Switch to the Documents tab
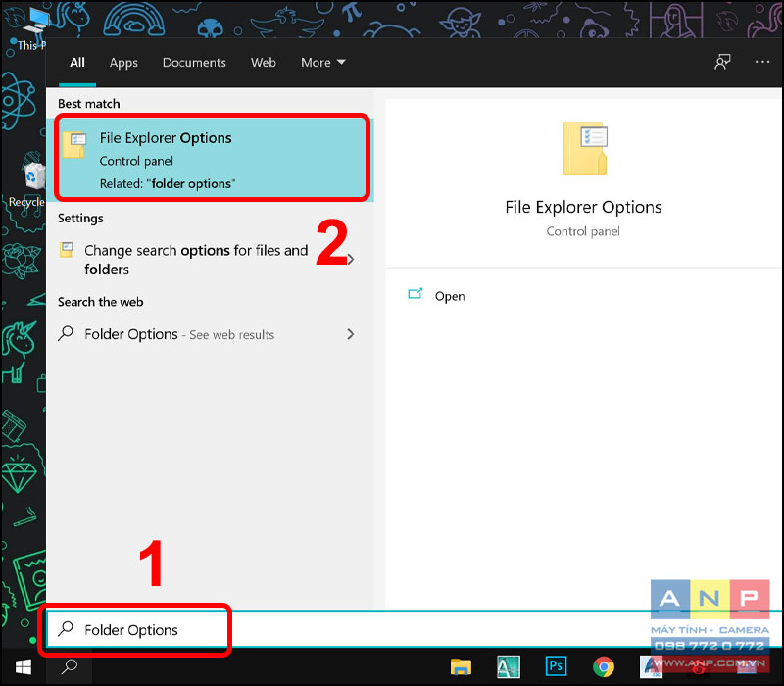Screen dimensions: 784x686 tap(194, 63)
